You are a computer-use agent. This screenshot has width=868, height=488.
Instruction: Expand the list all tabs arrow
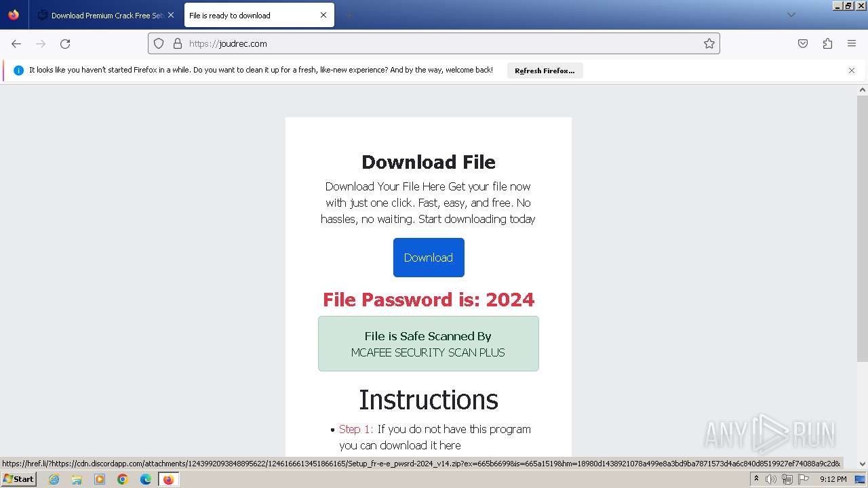tap(791, 15)
